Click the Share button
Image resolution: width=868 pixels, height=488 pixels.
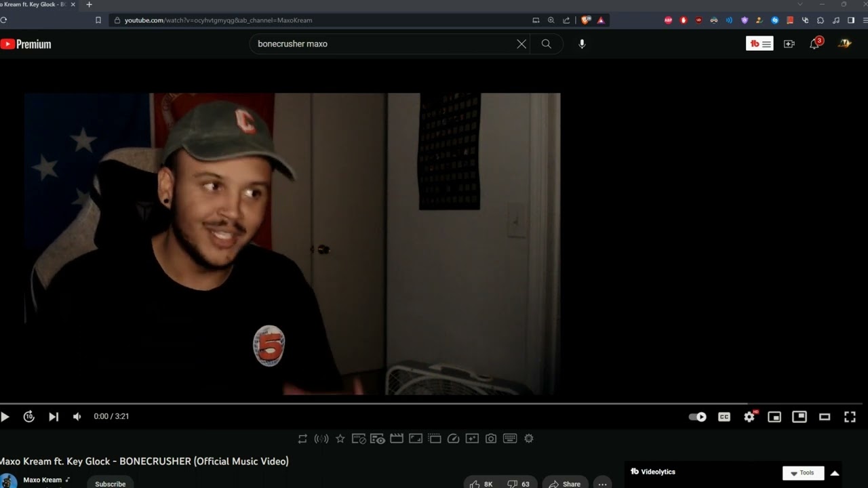(x=565, y=484)
